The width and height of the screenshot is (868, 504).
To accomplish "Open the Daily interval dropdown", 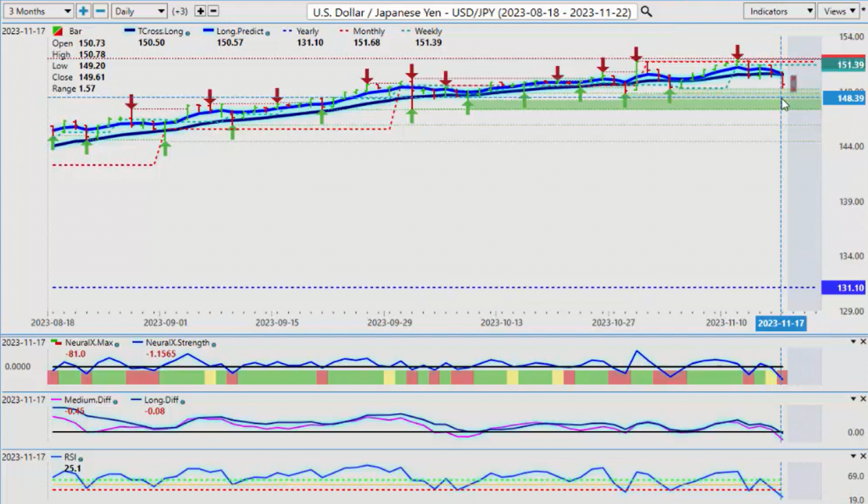I will [139, 11].
